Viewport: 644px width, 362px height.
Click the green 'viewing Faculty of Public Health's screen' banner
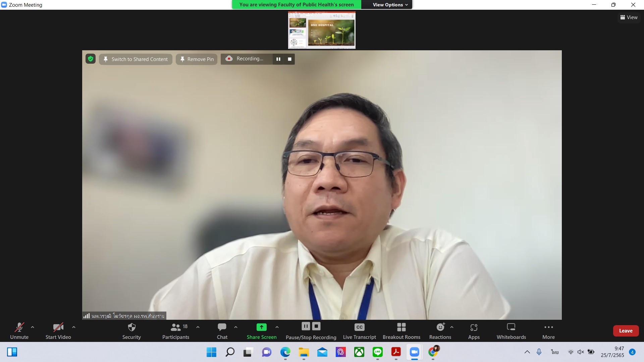pyautogui.click(x=297, y=5)
